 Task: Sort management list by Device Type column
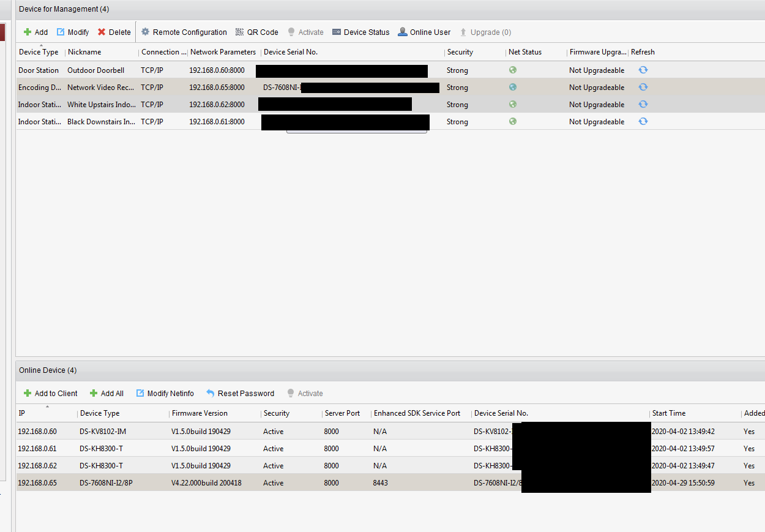pos(39,52)
